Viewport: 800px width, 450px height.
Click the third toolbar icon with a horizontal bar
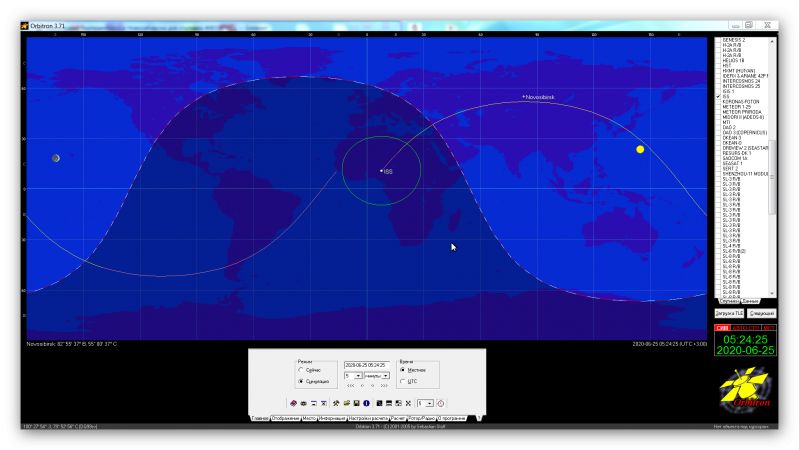tap(314, 403)
